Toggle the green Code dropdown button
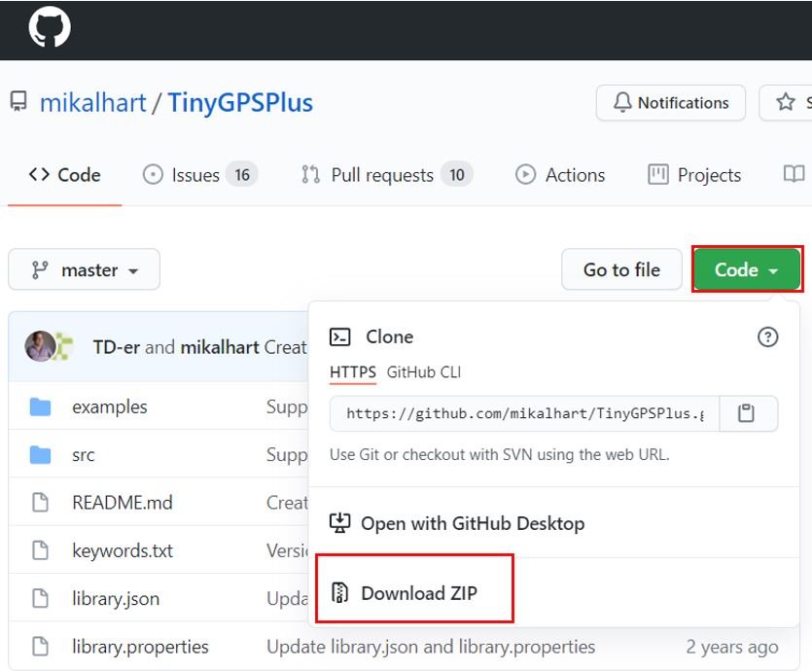This screenshot has height=671, width=812. [747, 269]
